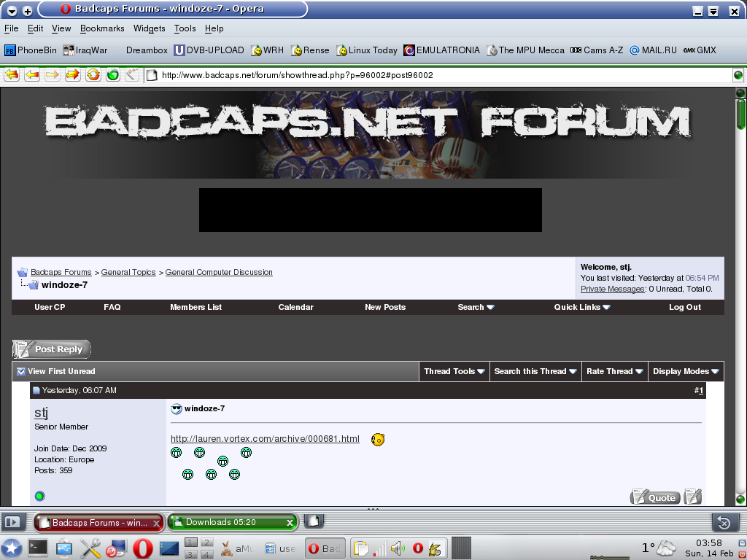Open the View menu
This screenshot has height=560, width=747.
click(x=61, y=28)
